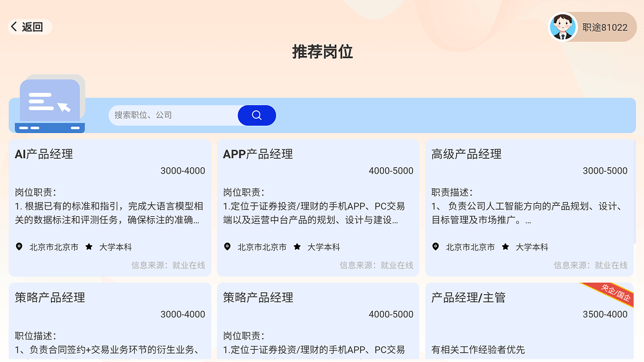Image resolution: width=644 pixels, height=362 pixels.
Task: Go back with the 返回 button
Action: [x=30, y=26]
